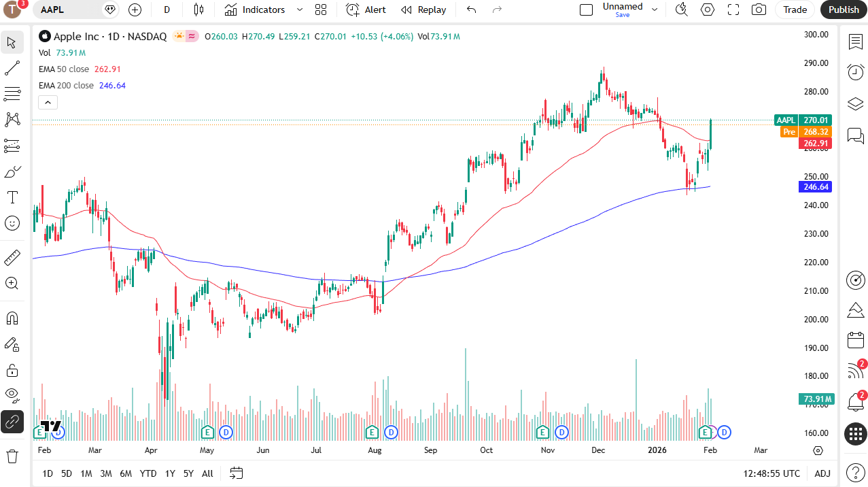This screenshot has height=487, width=868.
Task: Open the help center question icon
Action: (x=855, y=471)
